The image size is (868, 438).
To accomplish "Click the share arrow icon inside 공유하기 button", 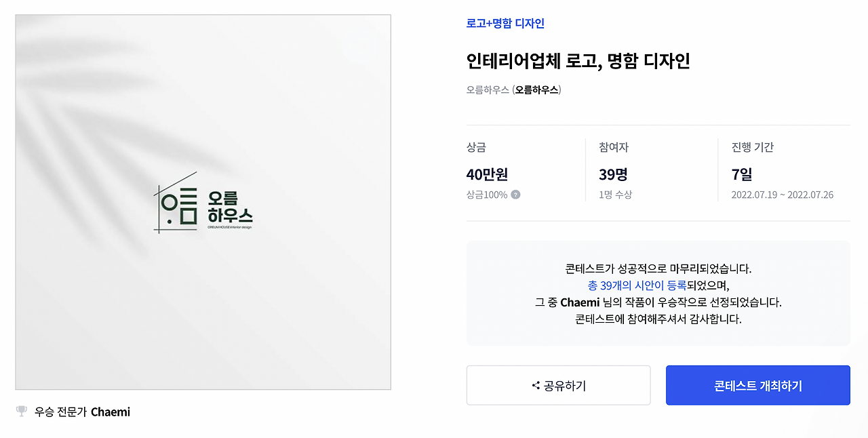I will pyautogui.click(x=535, y=384).
